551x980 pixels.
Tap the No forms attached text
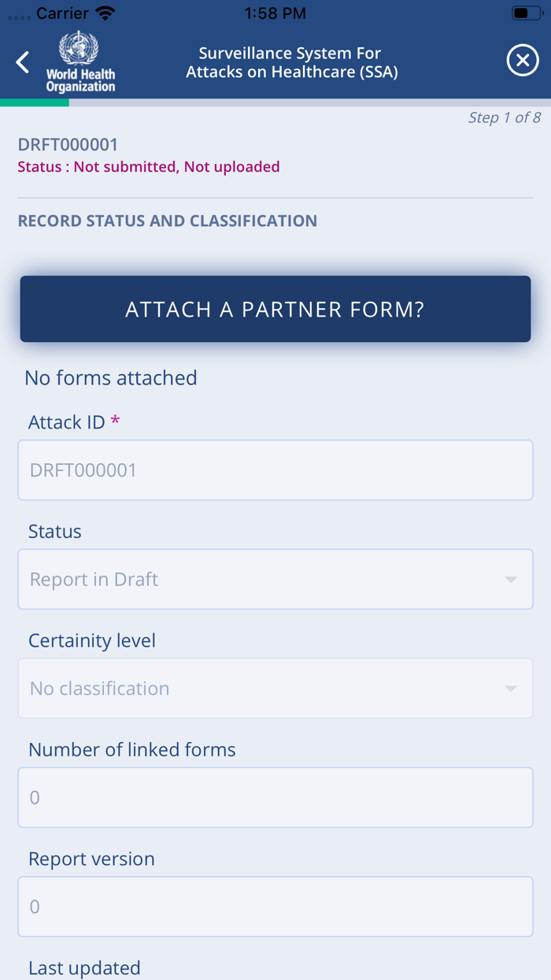tap(111, 378)
